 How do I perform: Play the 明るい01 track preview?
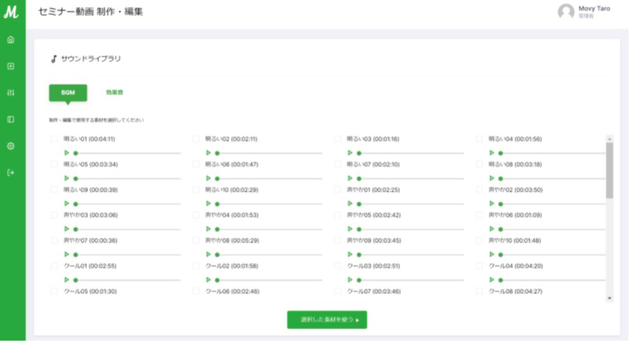coord(67,153)
